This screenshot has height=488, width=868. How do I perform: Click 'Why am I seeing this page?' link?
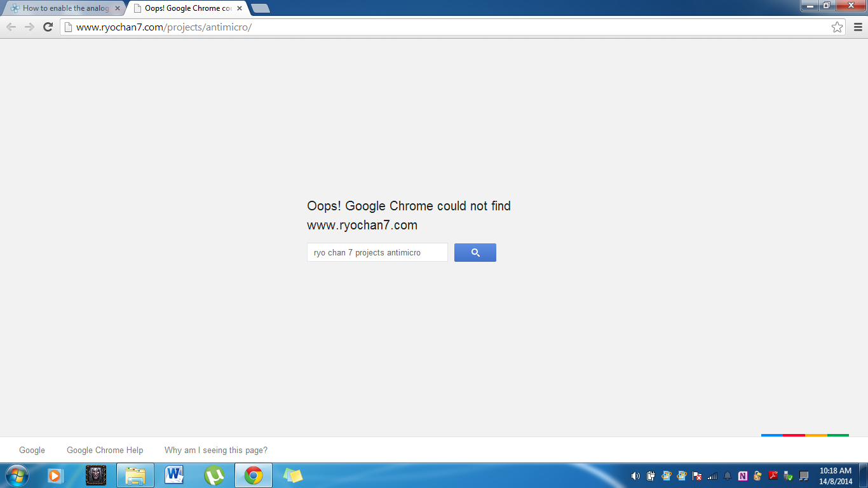pos(215,450)
